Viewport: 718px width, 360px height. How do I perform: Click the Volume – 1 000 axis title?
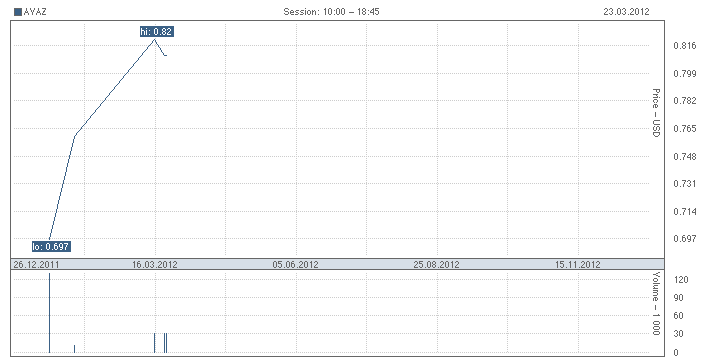tap(656, 303)
